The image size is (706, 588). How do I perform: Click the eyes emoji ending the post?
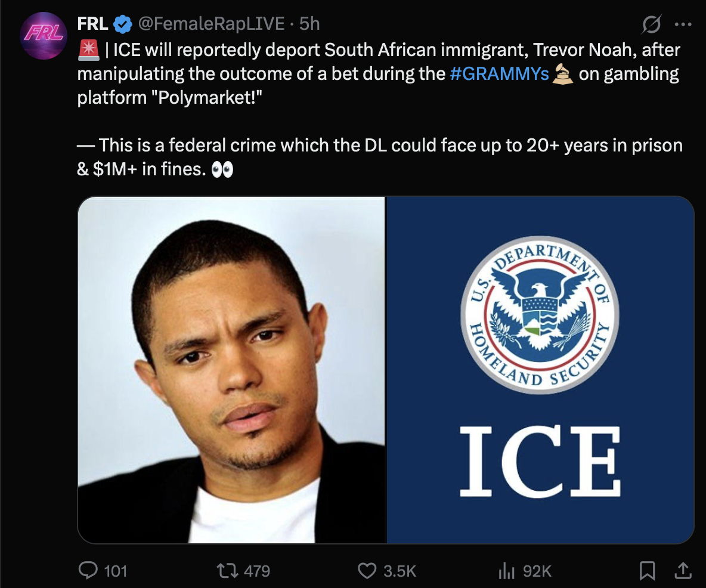[x=222, y=171]
